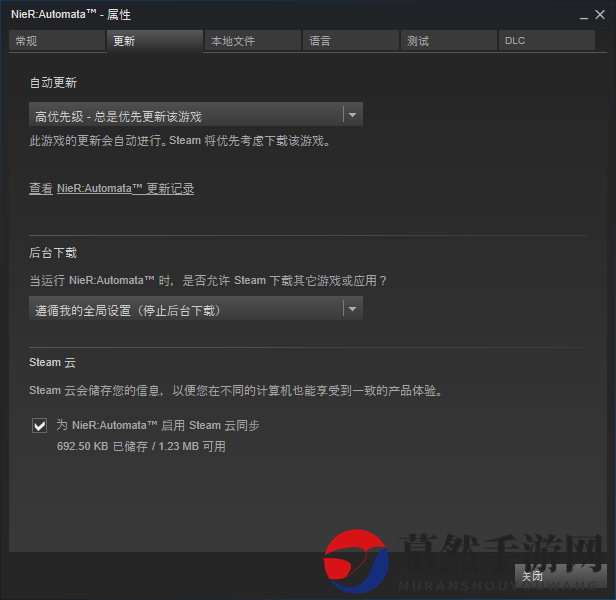
Task: Open the 本地文件 tab
Action: pyautogui.click(x=253, y=41)
